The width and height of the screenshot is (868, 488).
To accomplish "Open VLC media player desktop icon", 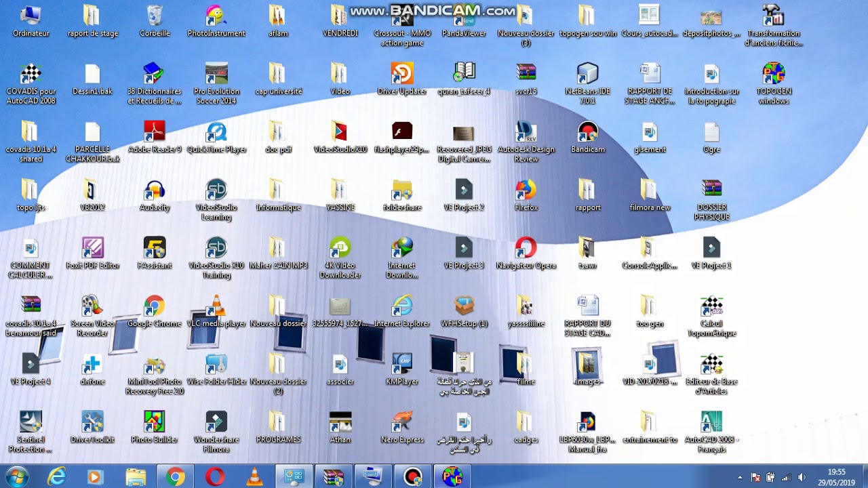I will (216, 310).
